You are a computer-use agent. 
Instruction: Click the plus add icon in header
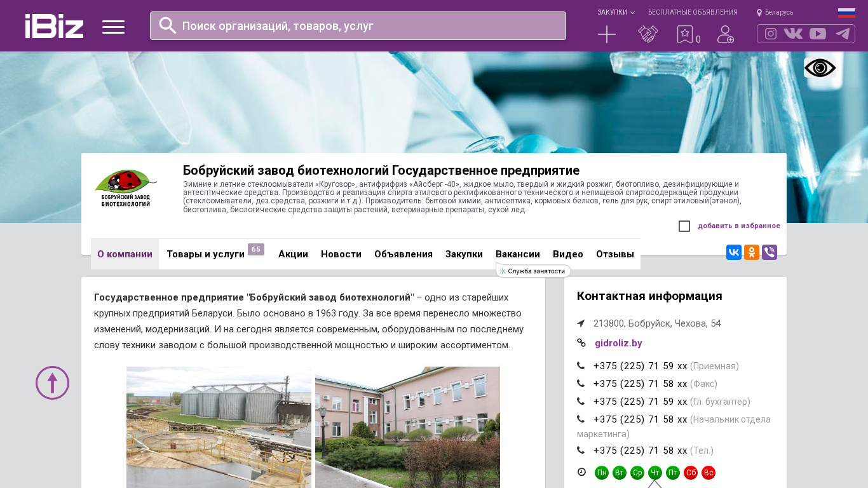607,34
